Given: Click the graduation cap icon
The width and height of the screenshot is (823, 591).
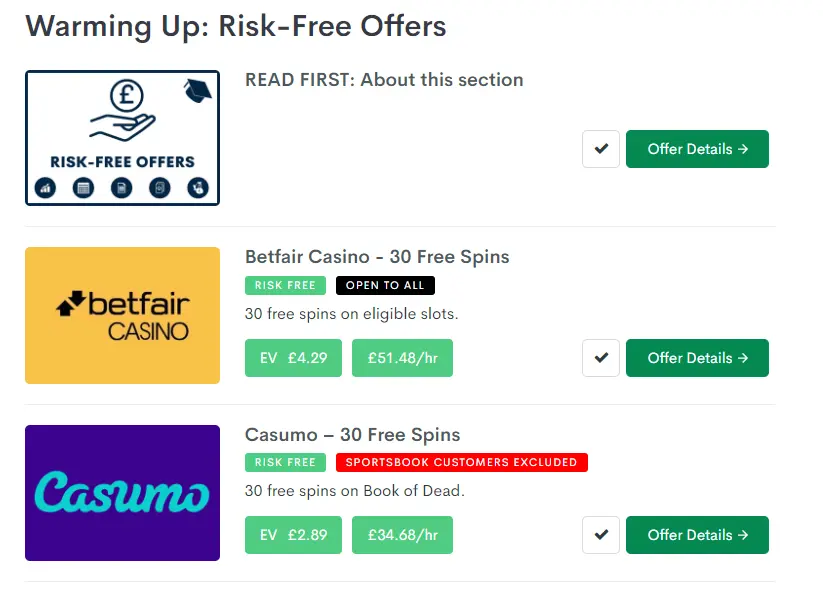Looking at the screenshot, I should click(x=196, y=90).
